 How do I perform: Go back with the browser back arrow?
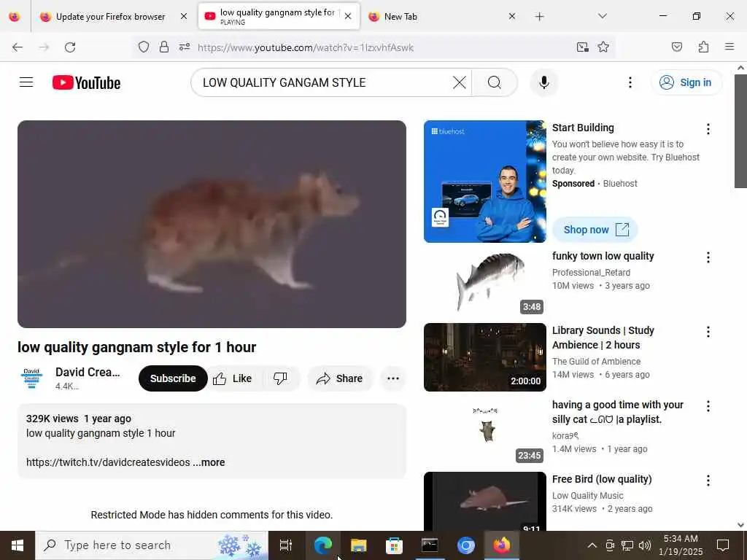coord(18,47)
